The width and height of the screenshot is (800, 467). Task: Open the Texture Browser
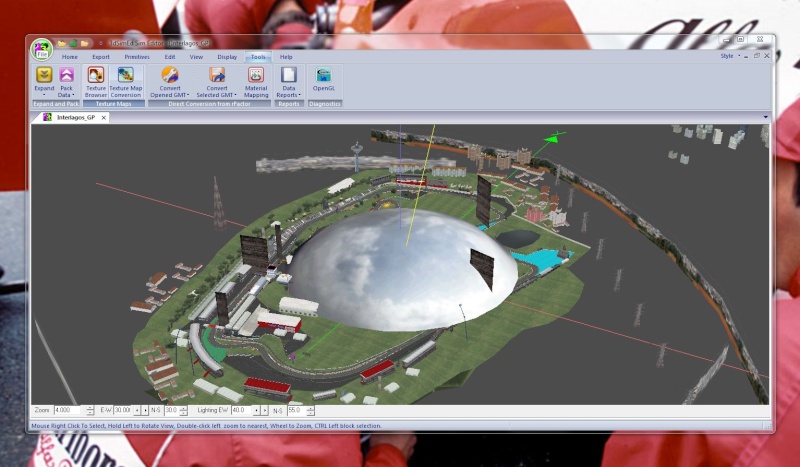click(96, 82)
